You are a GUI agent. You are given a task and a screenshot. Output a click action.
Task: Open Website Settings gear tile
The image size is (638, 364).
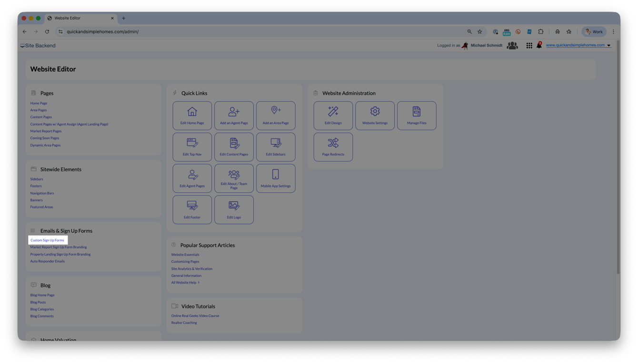pyautogui.click(x=375, y=116)
